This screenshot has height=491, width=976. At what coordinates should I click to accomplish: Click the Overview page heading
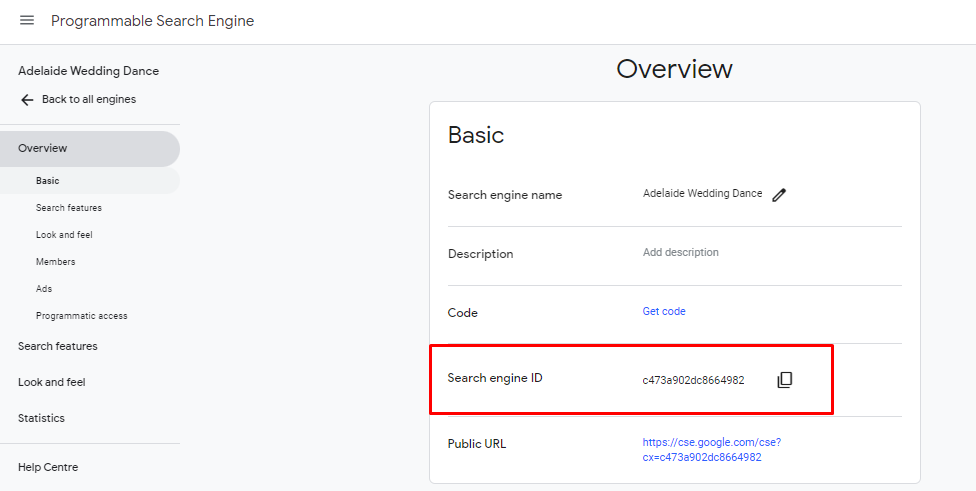click(674, 68)
